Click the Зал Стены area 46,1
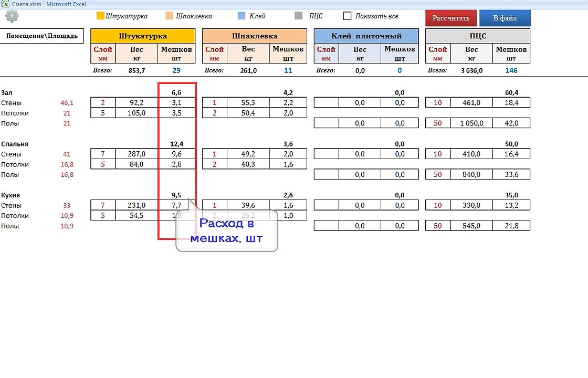The width and height of the screenshot is (588, 378). pos(67,103)
